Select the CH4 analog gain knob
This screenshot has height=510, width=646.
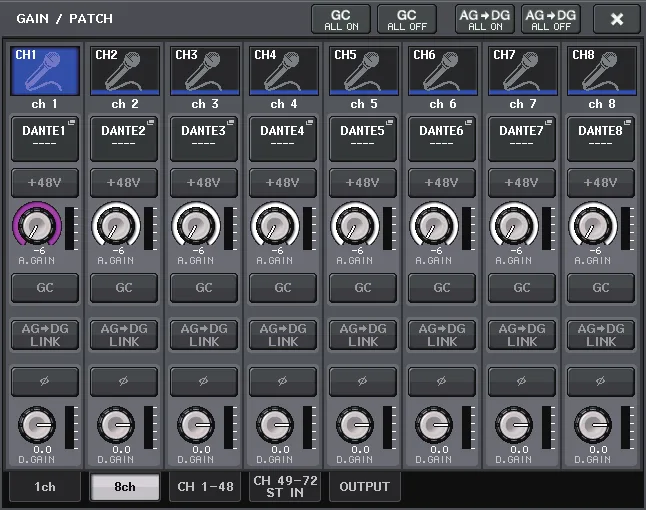click(275, 225)
